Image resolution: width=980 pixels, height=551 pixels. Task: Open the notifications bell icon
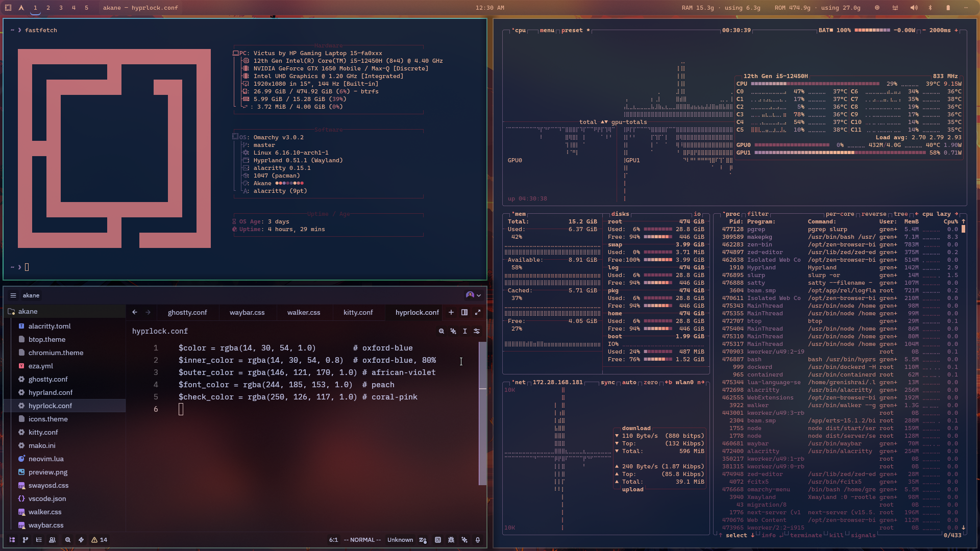(x=478, y=540)
